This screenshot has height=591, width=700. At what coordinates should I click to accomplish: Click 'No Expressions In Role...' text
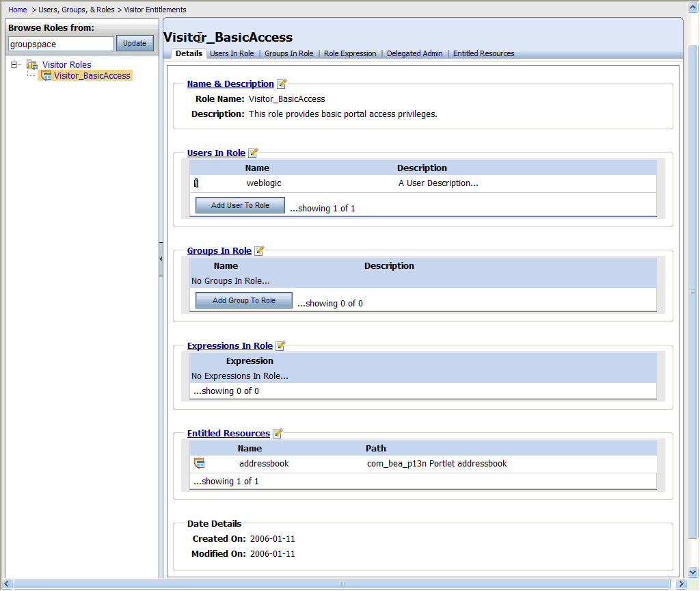[x=240, y=376]
